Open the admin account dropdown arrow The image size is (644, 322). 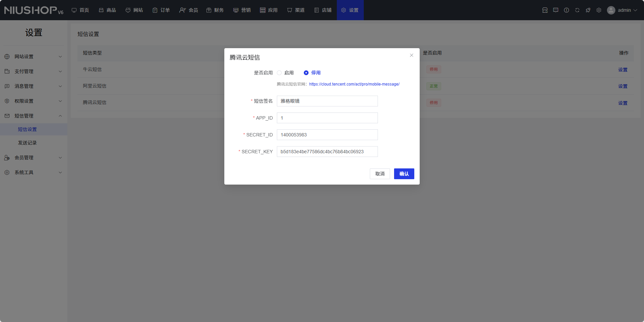635,10
